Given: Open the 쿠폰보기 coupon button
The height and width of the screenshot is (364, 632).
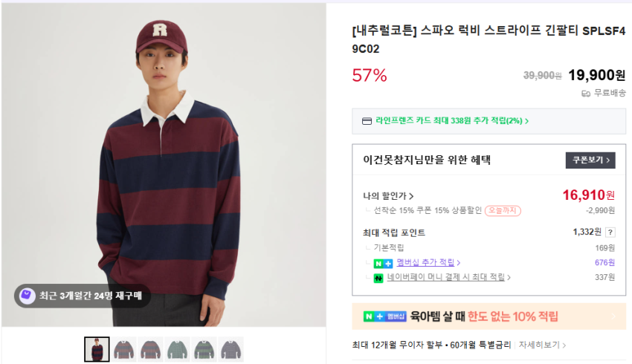Looking at the screenshot, I should pos(590,160).
